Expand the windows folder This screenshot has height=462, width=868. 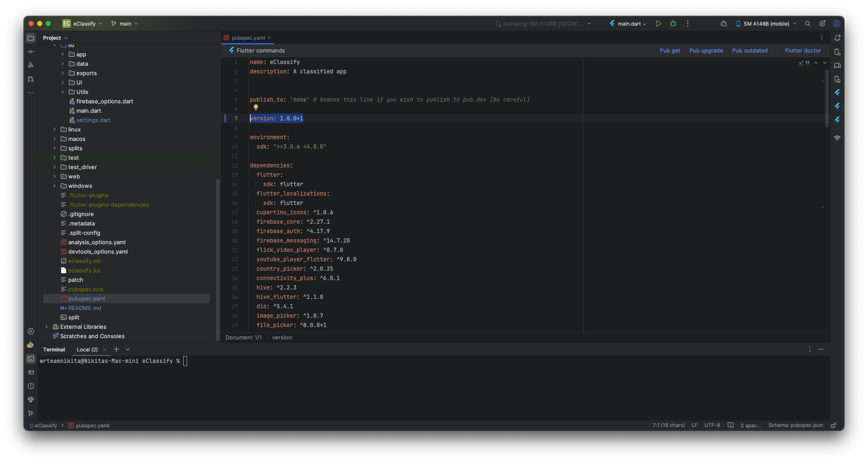click(55, 186)
